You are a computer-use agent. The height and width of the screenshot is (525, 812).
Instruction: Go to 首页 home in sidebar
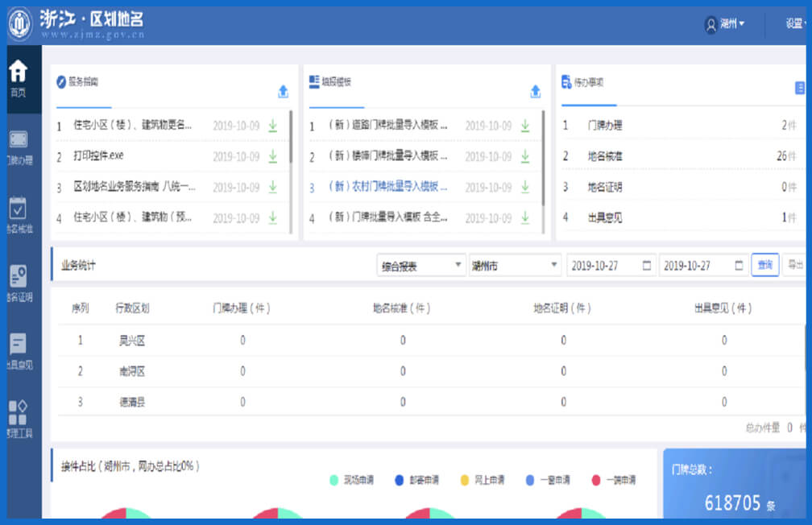click(x=18, y=78)
